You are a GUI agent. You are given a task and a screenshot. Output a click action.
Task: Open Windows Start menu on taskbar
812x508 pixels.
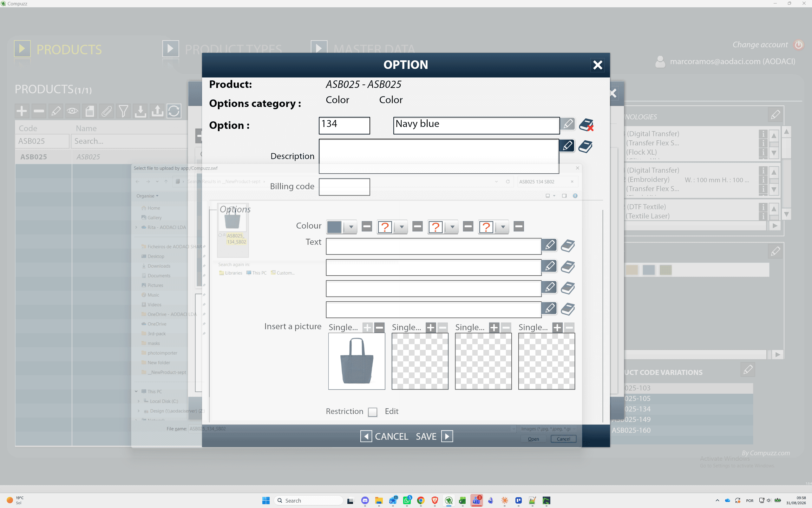pyautogui.click(x=266, y=500)
